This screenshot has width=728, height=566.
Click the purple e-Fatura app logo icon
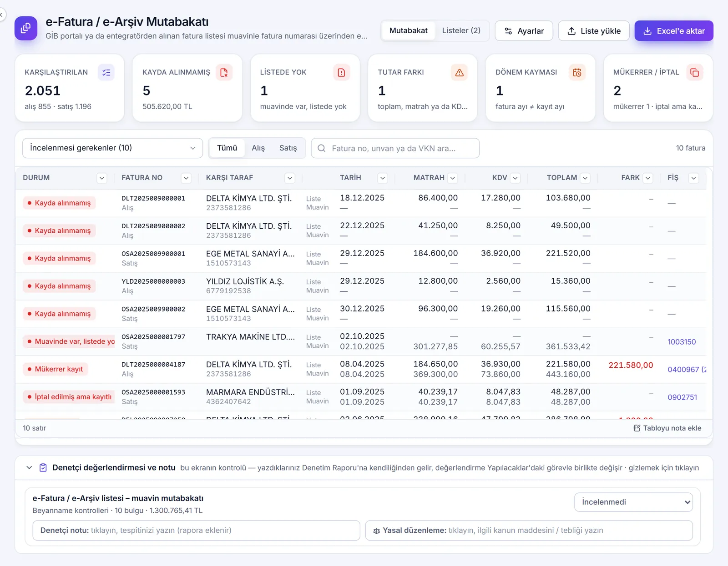pyautogui.click(x=26, y=28)
